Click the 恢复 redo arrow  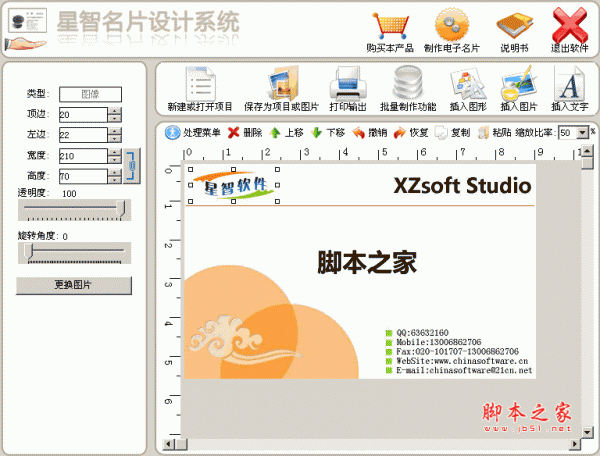pos(411,133)
